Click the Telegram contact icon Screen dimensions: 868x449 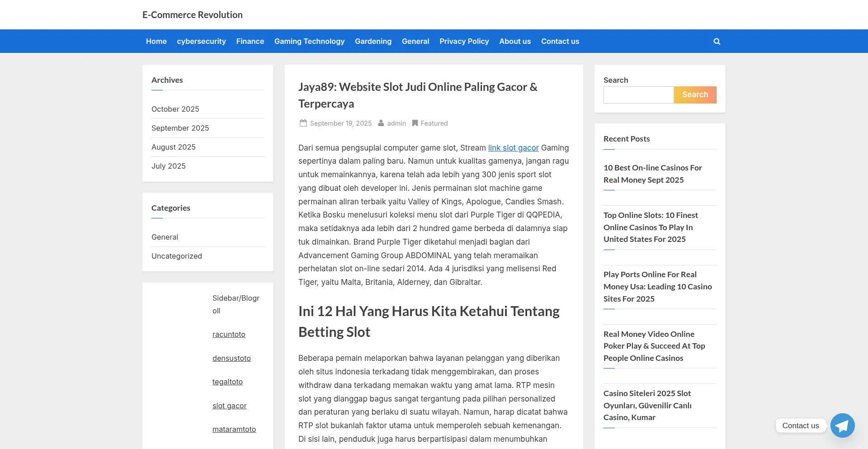click(842, 425)
